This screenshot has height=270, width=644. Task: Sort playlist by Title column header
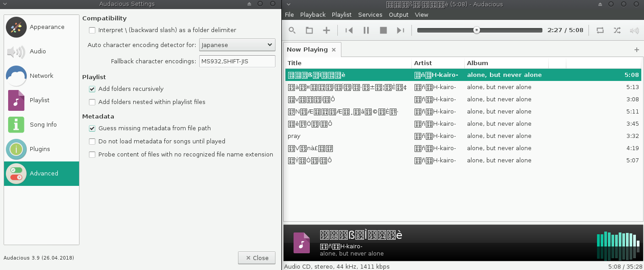tap(348, 63)
